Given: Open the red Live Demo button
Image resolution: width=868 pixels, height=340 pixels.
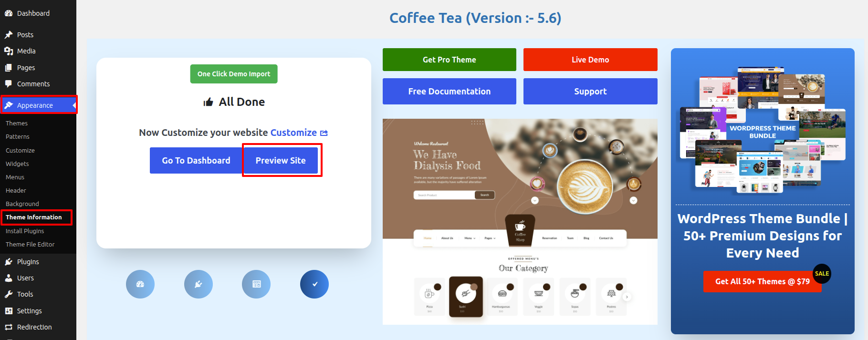Looking at the screenshot, I should pos(590,60).
